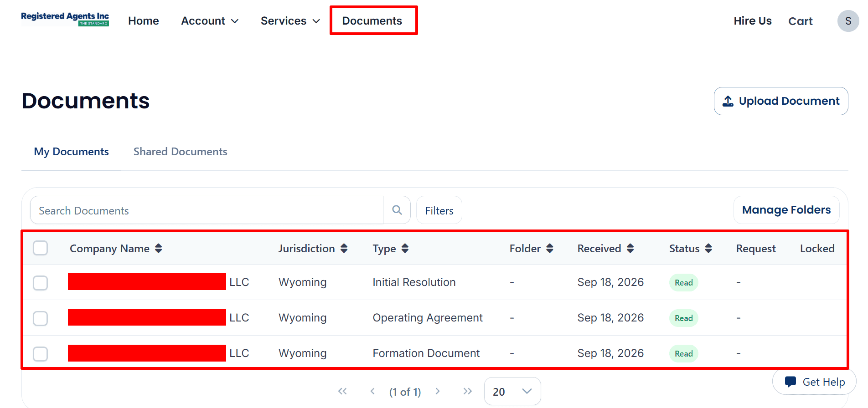Click the Formation Document type cell
This screenshot has height=408, width=868.
pyautogui.click(x=426, y=353)
